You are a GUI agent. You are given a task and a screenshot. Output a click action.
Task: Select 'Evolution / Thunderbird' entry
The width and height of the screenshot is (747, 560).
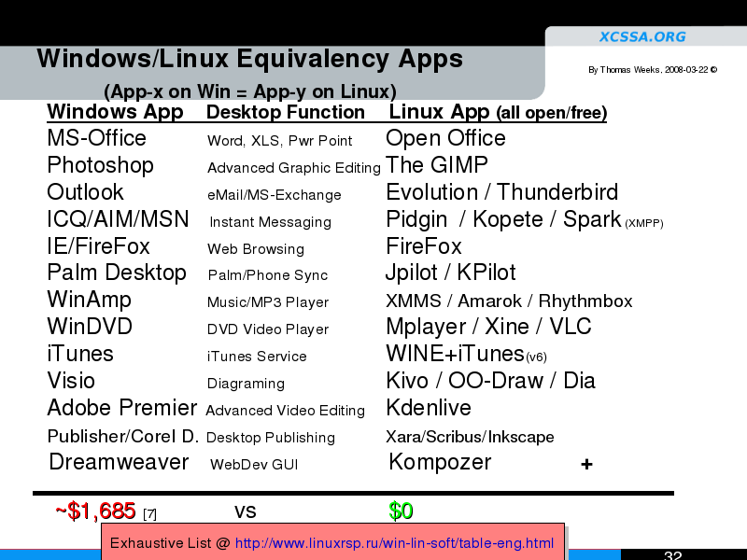coord(502,192)
